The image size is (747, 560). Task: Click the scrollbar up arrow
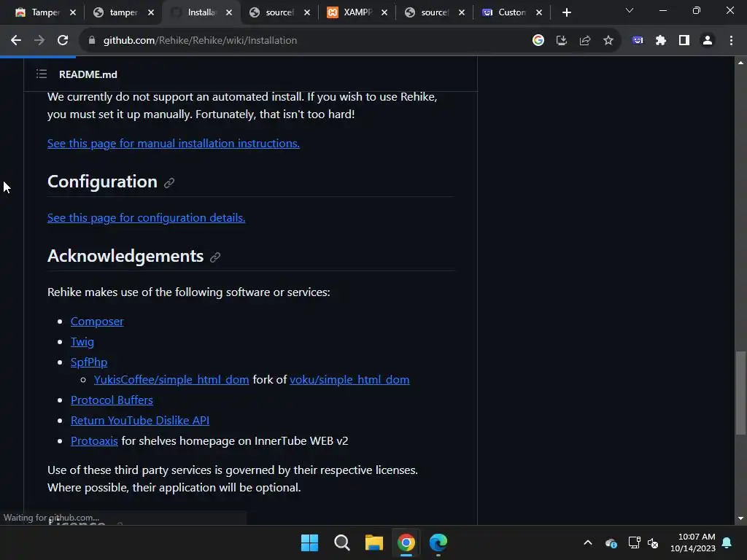740,63
